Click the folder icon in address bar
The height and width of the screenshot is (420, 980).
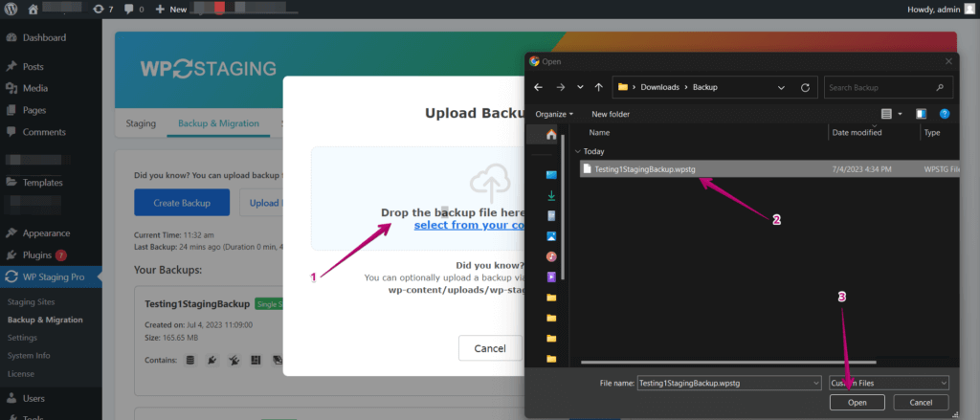pyautogui.click(x=622, y=87)
